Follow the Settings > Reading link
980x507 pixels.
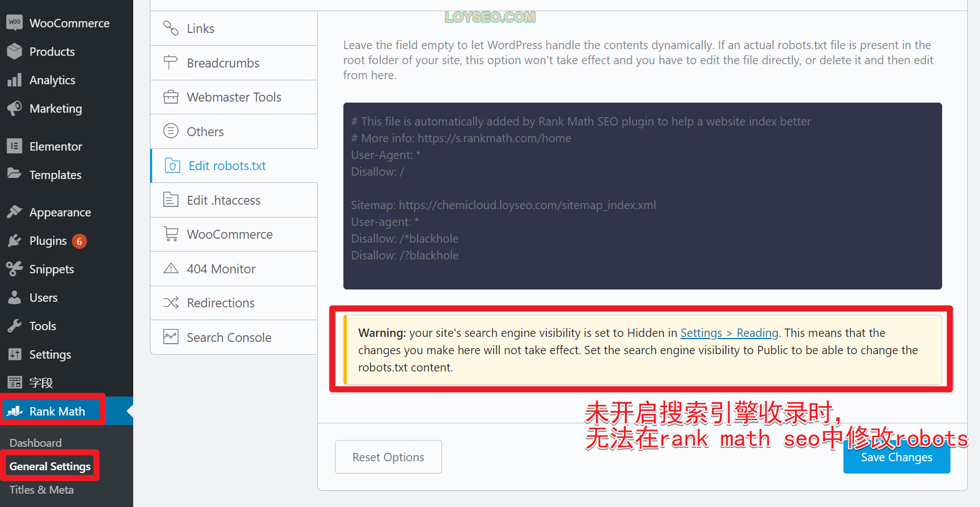[x=729, y=333]
